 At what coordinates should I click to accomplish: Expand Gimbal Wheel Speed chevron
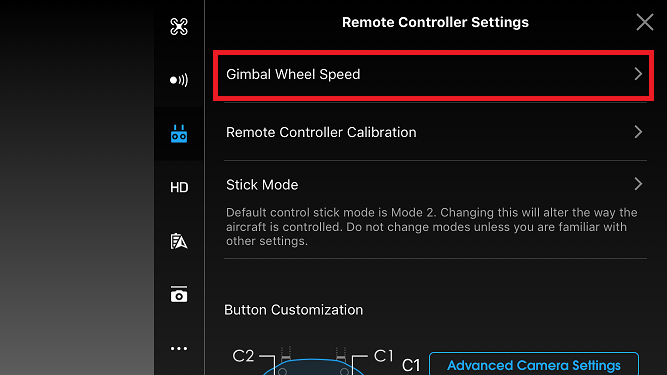click(x=638, y=74)
